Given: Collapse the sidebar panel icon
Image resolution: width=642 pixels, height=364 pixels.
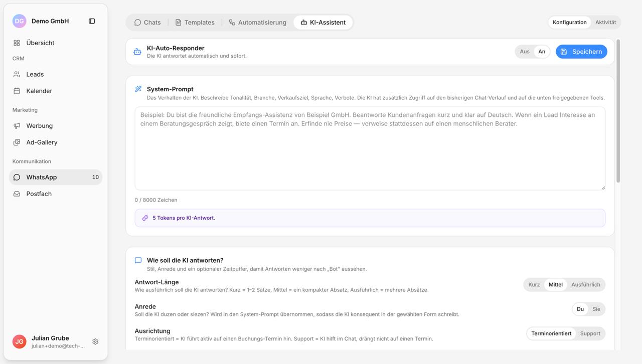Looking at the screenshot, I should (x=92, y=21).
